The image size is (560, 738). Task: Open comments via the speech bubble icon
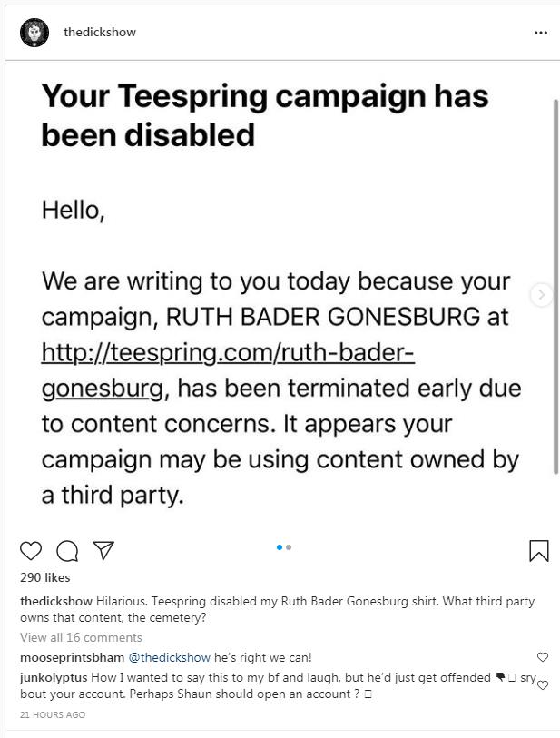coord(67,550)
